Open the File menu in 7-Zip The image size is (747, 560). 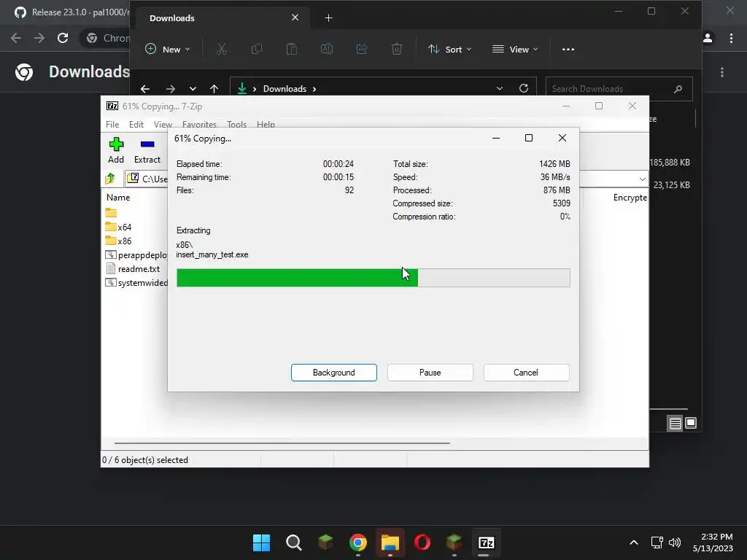point(112,124)
